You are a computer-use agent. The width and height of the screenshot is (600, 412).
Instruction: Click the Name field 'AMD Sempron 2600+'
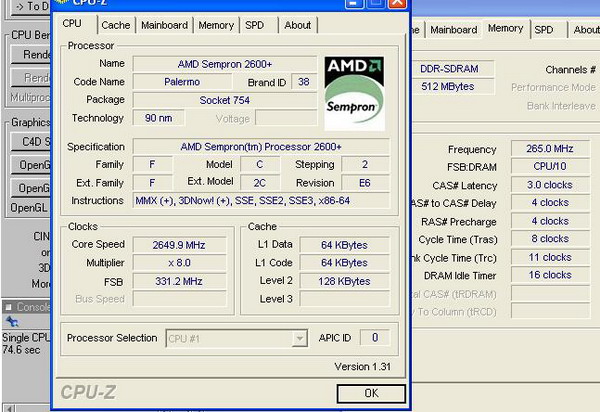(x=225, y=64)
